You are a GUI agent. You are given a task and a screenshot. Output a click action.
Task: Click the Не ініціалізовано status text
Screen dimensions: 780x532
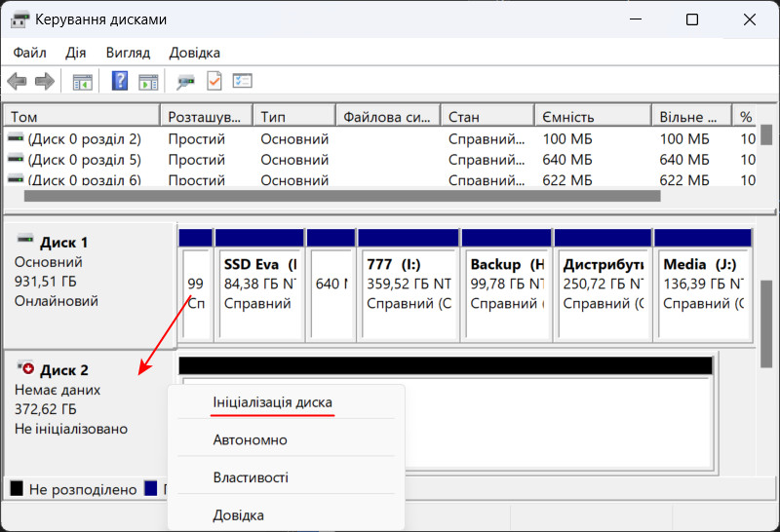pyautogui.click(x=71, y=429)
